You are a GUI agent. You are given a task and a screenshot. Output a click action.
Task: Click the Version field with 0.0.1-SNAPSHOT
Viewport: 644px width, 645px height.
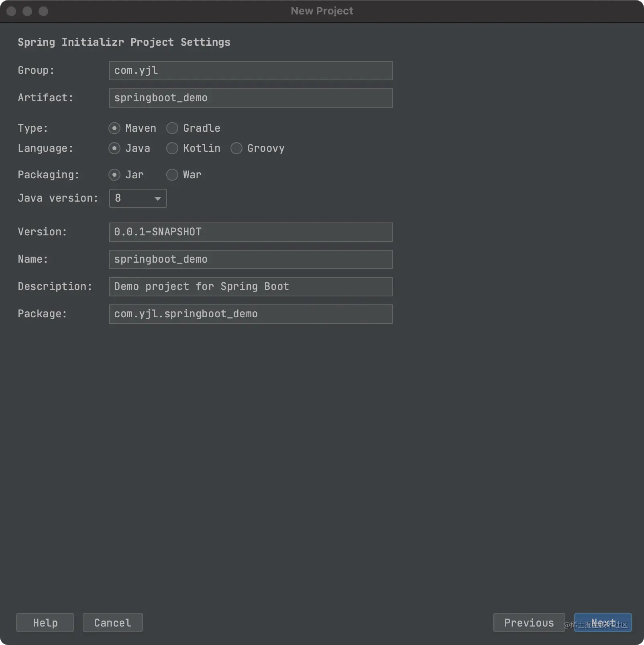(251, 232)
